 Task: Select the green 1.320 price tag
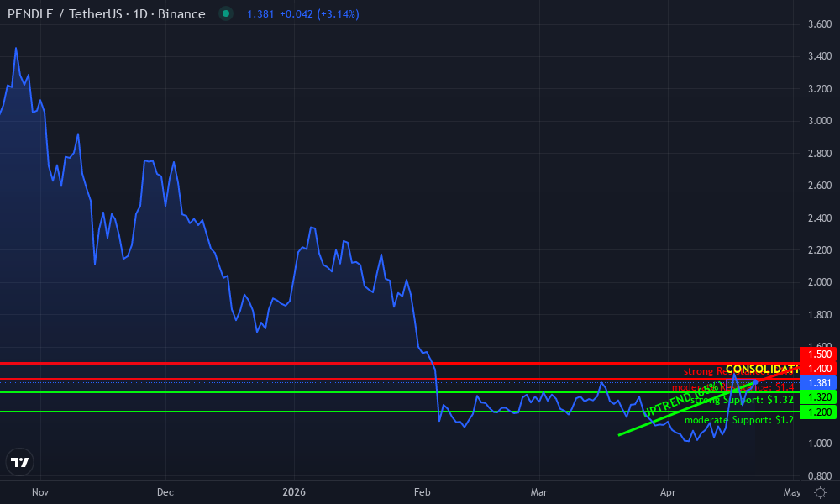click(818, 396)
